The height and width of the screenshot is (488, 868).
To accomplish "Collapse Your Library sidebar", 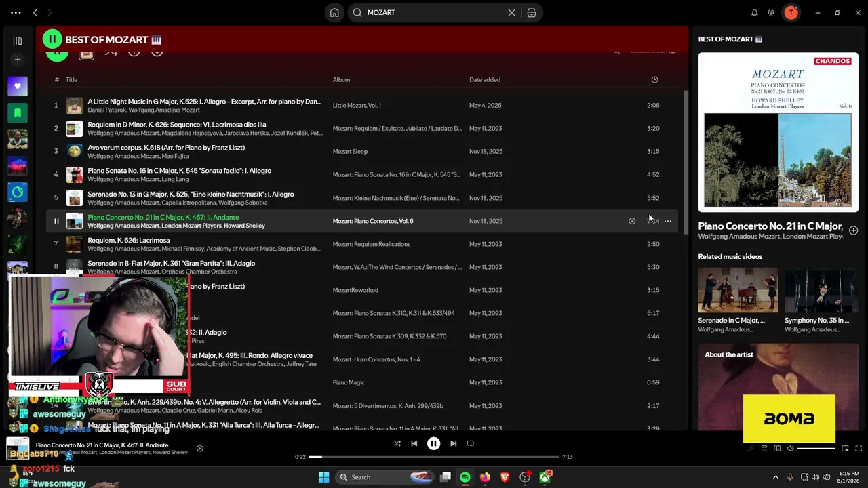I will click(18, 41).
